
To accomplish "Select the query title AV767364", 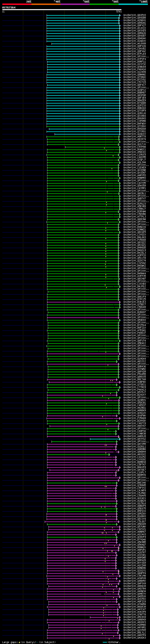I will pyautogui.click(x=9, y=8).
